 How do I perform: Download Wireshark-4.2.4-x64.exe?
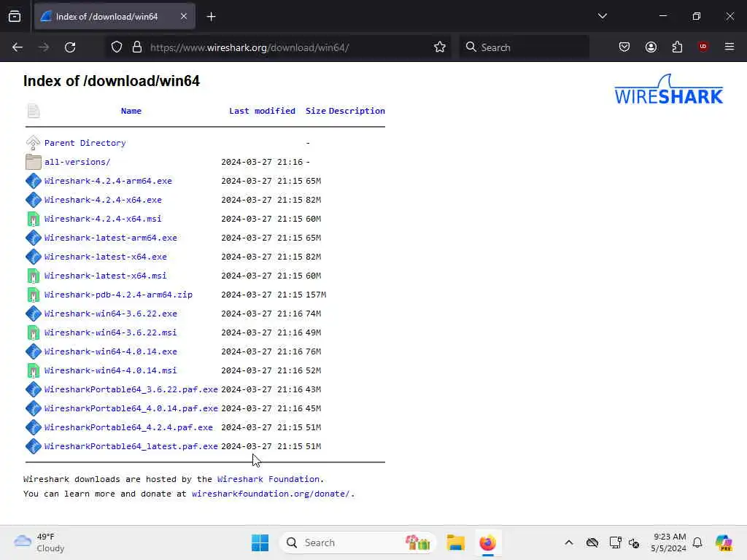[x=103, y=200]
